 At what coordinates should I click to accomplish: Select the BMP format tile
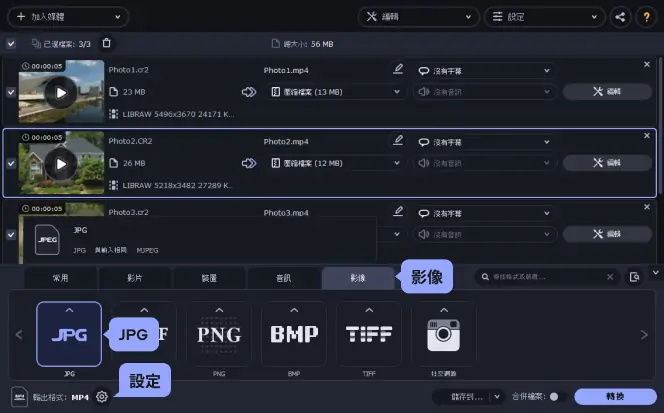[x=294, y=334]
